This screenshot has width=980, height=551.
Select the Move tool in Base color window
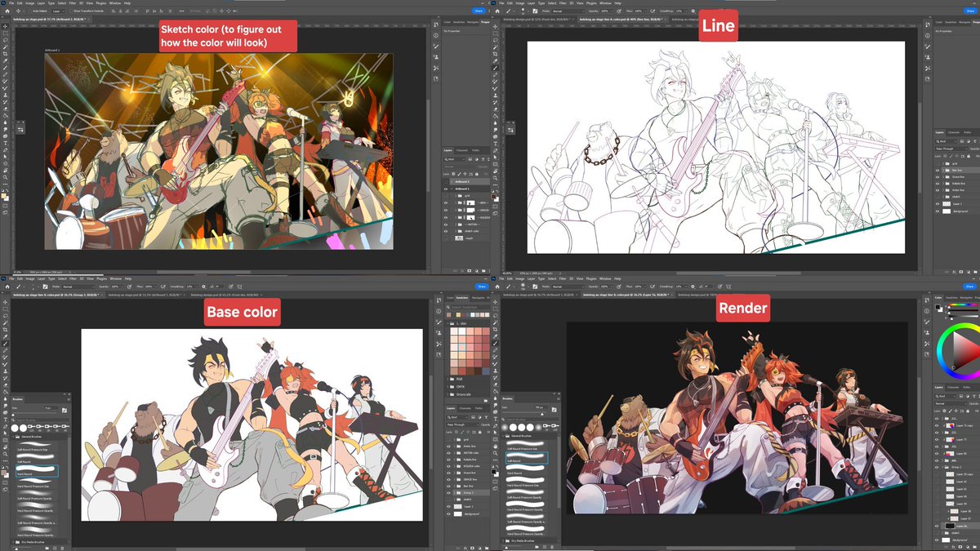5,302
